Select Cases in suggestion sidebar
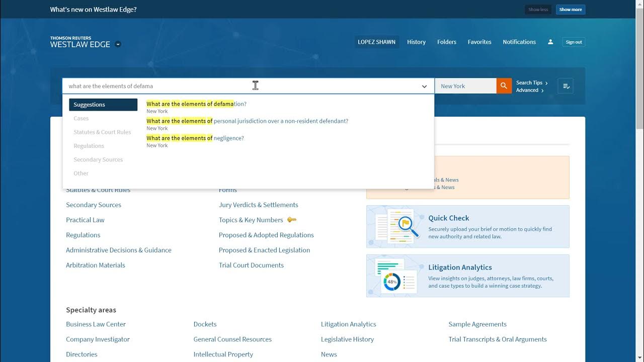This screenshot has height=362, width=644. [x=81, y=119]
